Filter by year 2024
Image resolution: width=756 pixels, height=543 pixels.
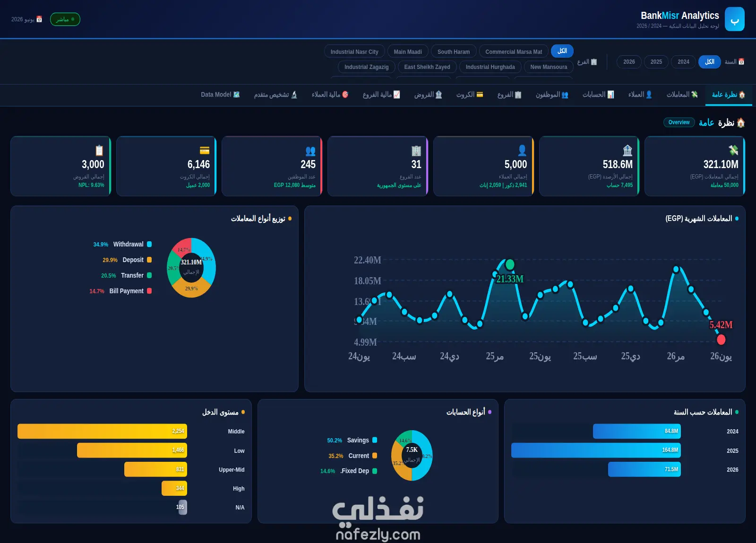683,62
